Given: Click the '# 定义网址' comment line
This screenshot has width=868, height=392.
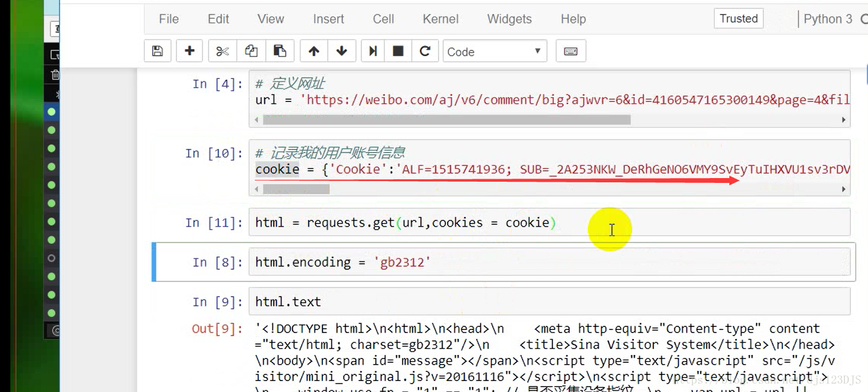Looking at the screenshot, I should 291,84.
